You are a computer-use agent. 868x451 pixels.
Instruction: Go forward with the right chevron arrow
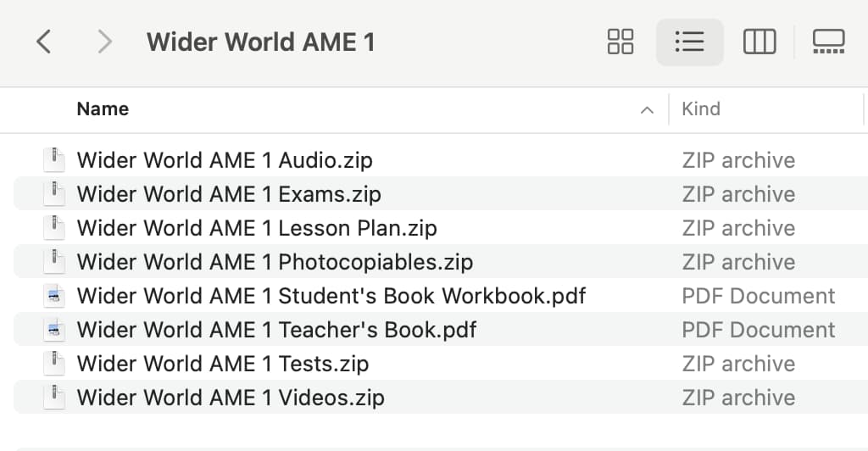pyautogui.click(x=104, y=42)
